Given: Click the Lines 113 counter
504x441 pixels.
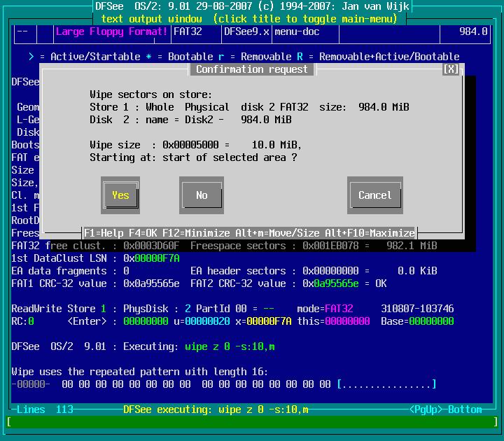Looking at the screenshot, I should (45, 409).
